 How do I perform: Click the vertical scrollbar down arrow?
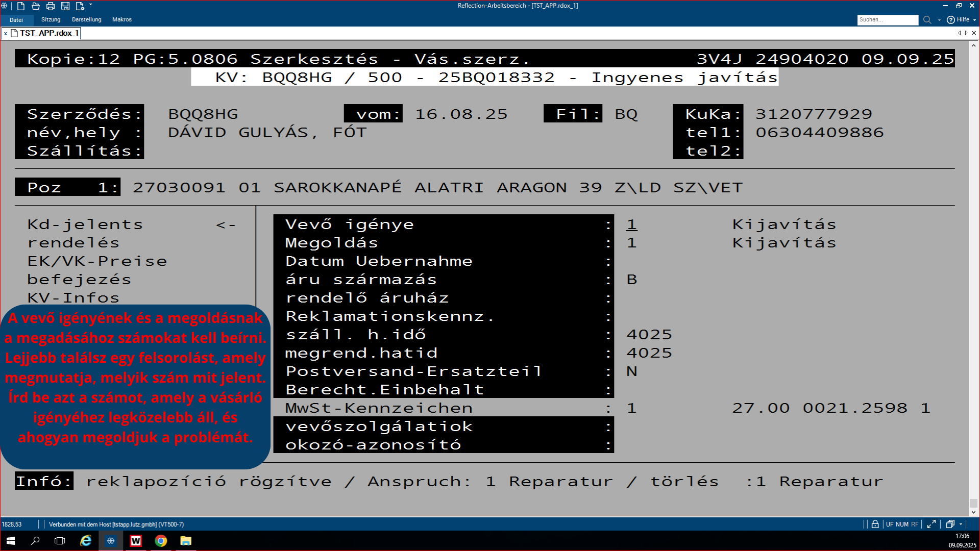pyautogui.click(x=973, y=512)
